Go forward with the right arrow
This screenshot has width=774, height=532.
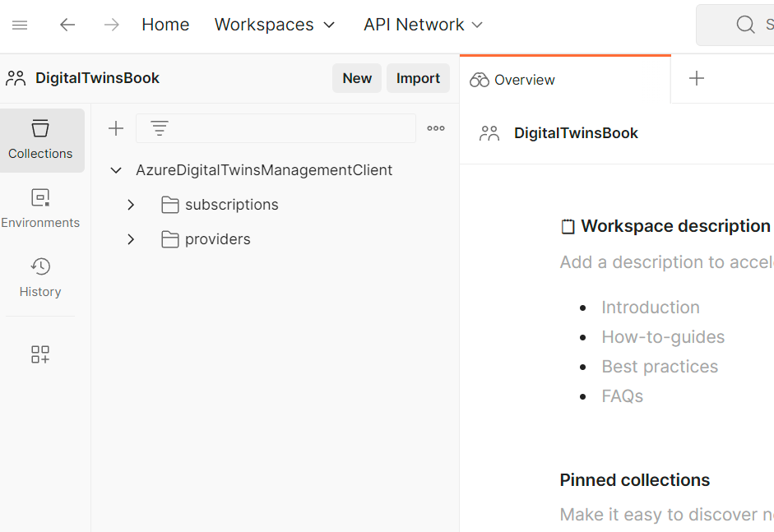tap(112, 25)
